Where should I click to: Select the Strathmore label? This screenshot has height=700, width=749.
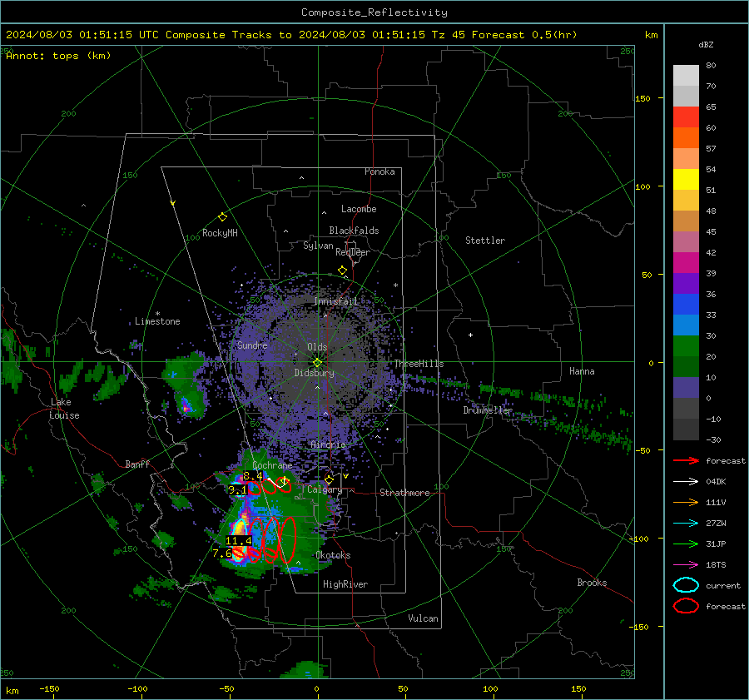[404, 493]
